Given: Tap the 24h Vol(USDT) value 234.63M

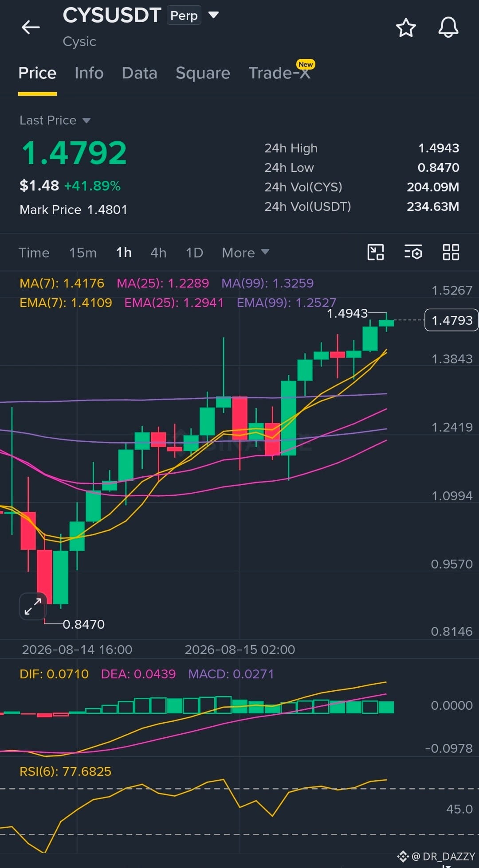Looking at the screenshot, I should (433, 206).
